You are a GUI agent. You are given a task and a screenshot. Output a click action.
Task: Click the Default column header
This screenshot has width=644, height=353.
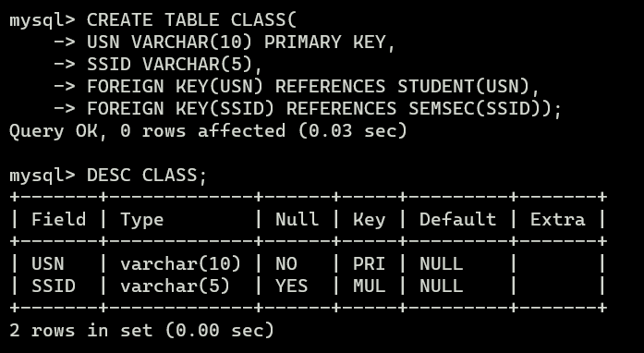tap(457, 219)
